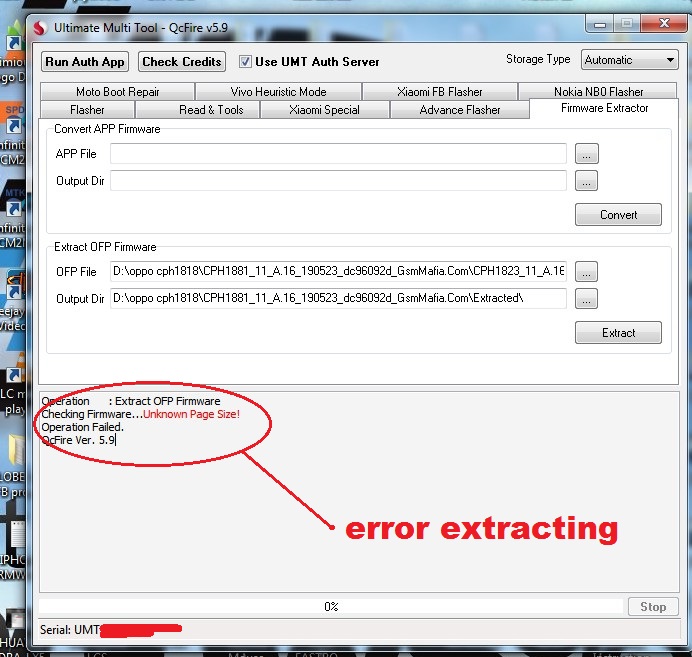The image size is (692, 657).
Task: Close the QcFire window
Action: pos(664,23)
